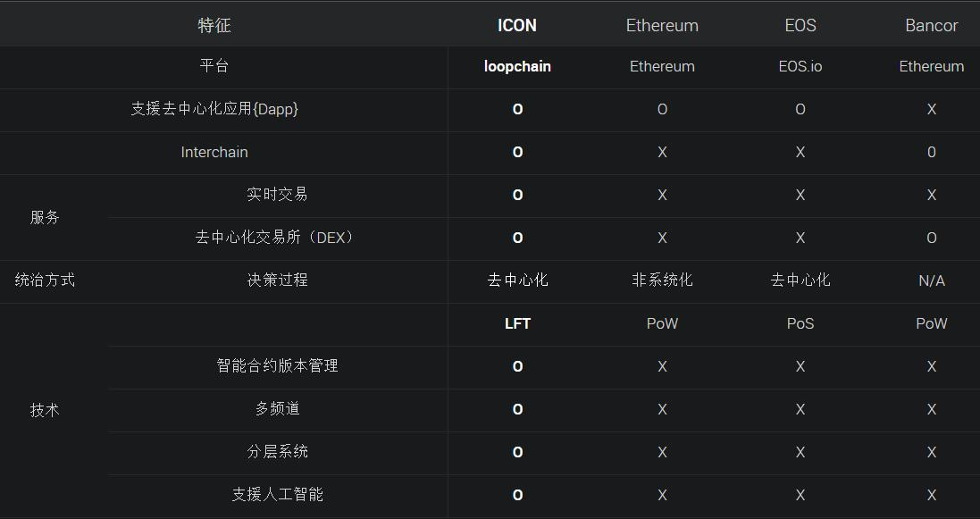The width and height of the screenshot is (980, 519).
Task: Select the Interchain row label
Action: (x=214, y=152)
